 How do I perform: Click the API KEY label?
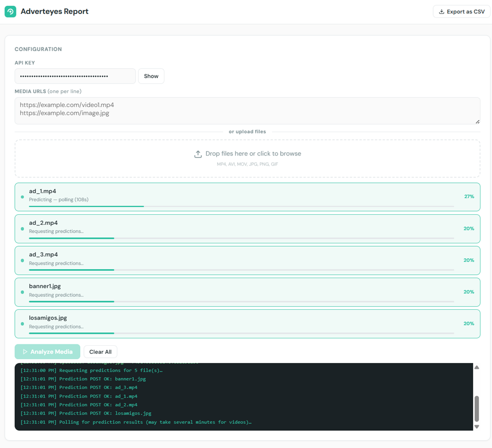pos(25,63)
